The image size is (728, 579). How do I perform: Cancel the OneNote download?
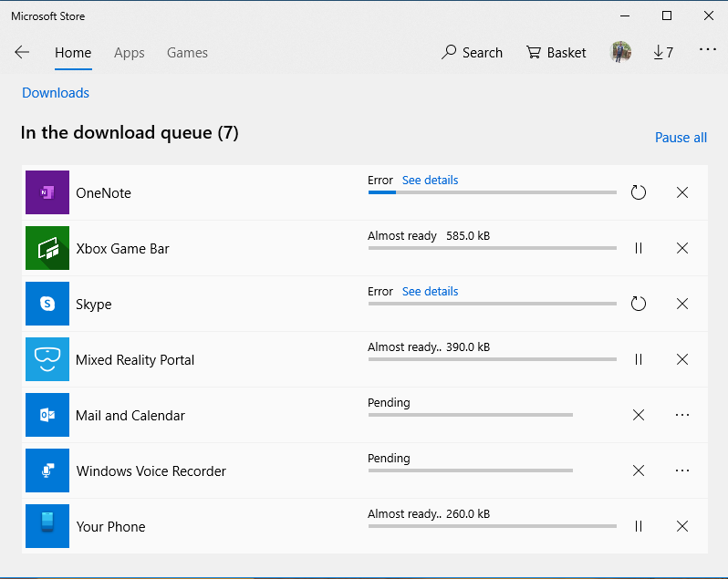[x=682, y=192]
